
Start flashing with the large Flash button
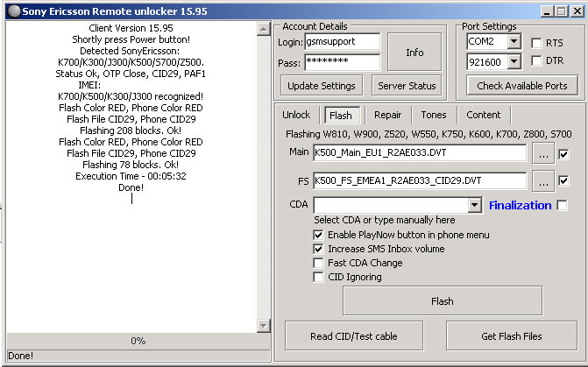pos(443,301)
